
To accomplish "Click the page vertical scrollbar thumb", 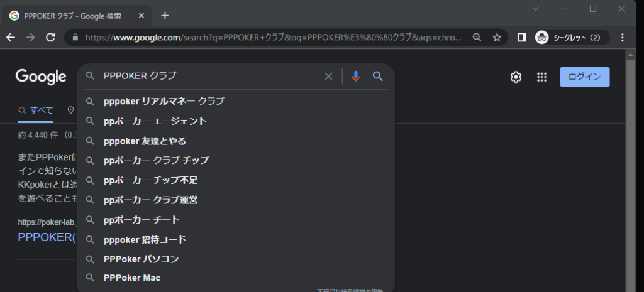I will pos(630,176).
